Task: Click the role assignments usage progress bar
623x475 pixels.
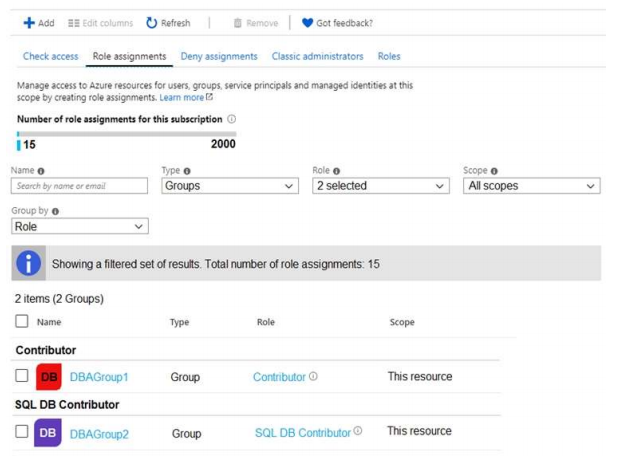Action: (127, 134)
